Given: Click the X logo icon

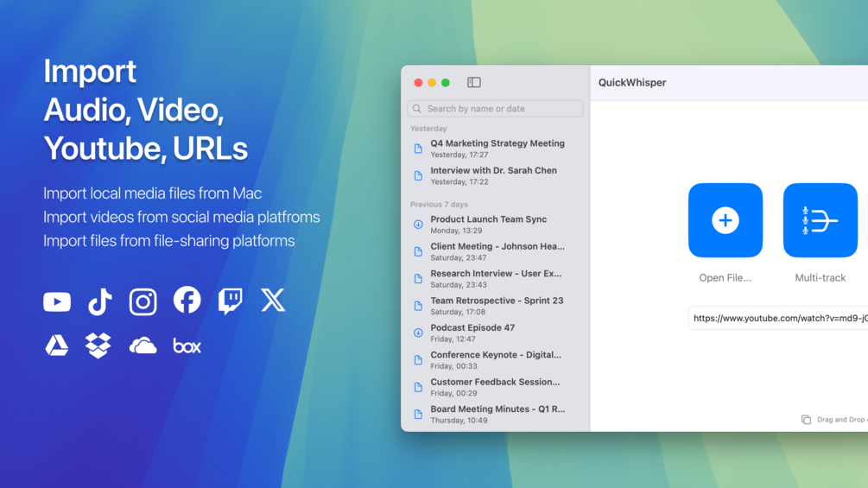Looking at the screenshot, I should (x=273, y=300).
